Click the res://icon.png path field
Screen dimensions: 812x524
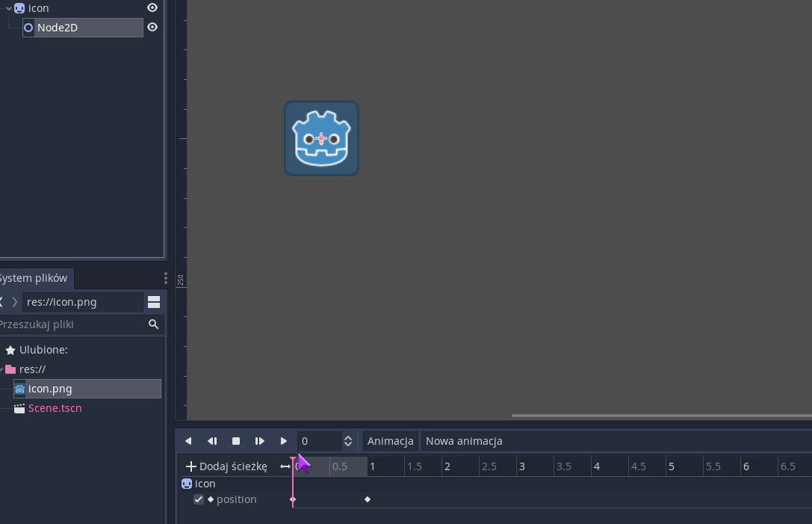82,302
